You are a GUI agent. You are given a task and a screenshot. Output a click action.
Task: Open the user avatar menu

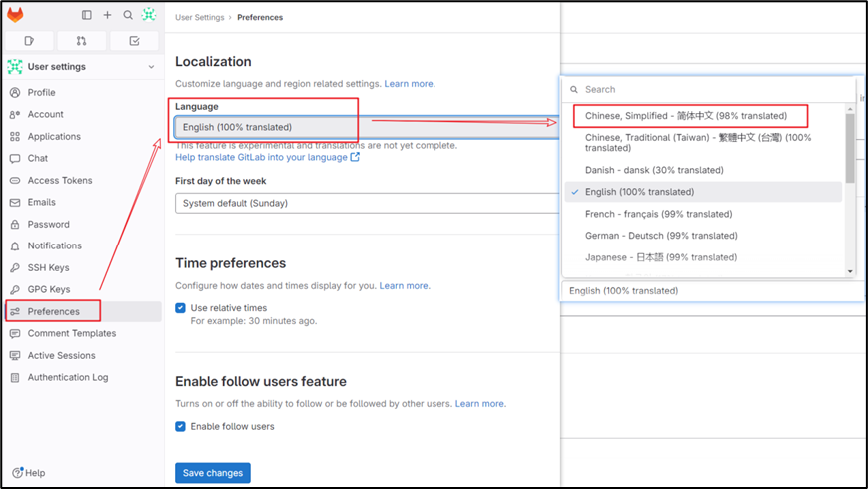pos(149,15)
